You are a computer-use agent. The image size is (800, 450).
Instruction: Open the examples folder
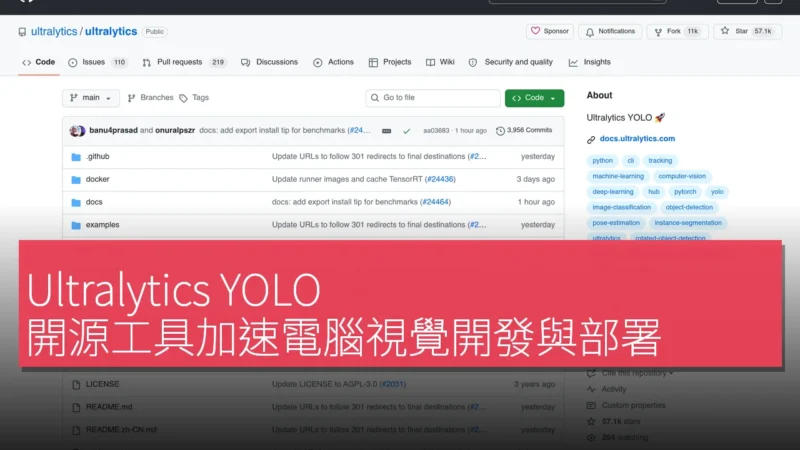tap(103, 224)
